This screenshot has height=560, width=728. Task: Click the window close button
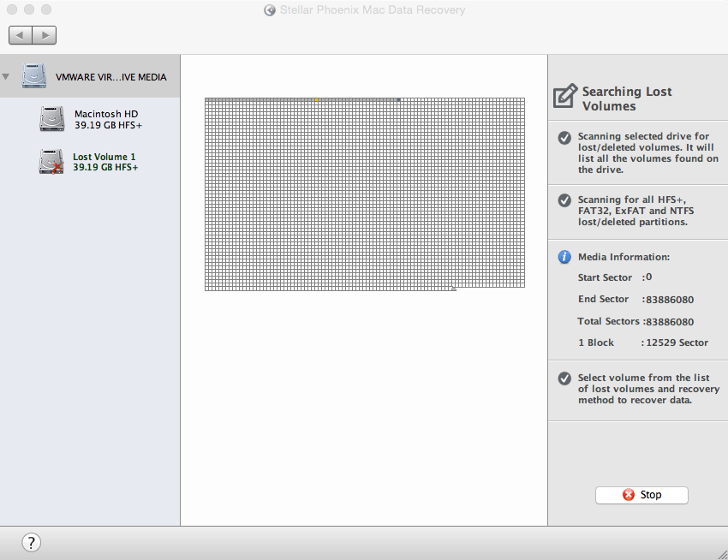[12, 9]
